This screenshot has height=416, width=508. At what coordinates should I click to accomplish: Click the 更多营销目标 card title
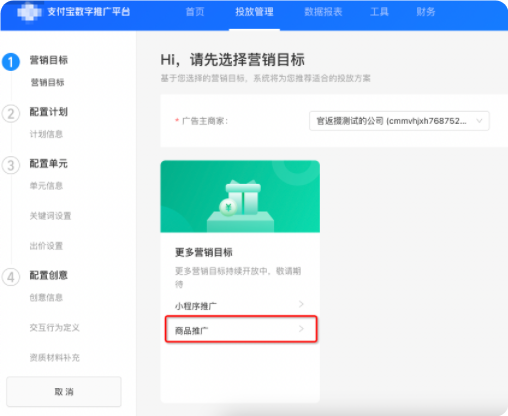pos(204,252)
